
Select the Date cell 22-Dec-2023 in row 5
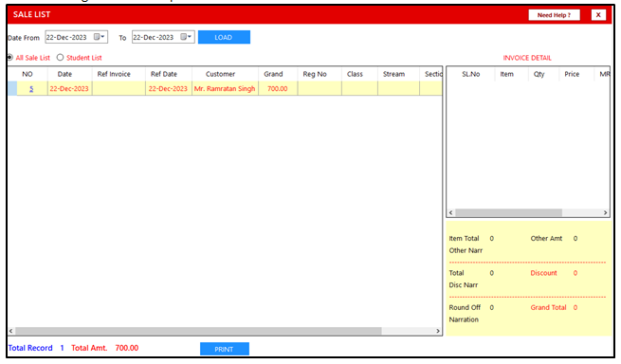point(69,89)
